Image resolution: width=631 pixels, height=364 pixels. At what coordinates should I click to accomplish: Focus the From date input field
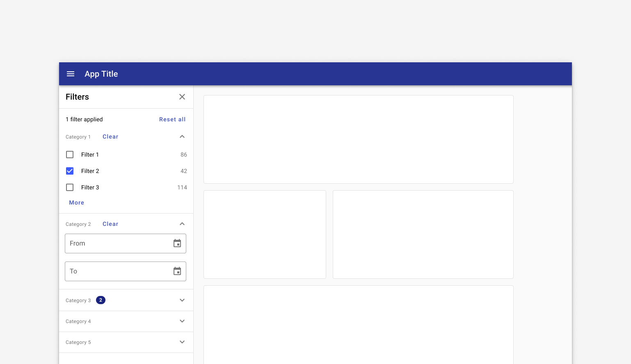coord(126,243)
